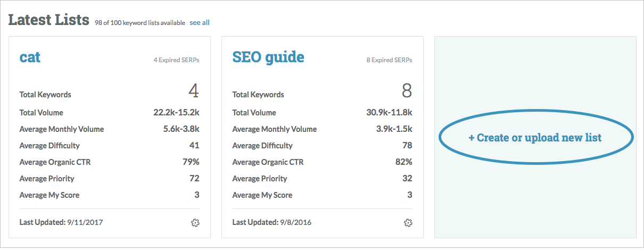The image size is (644, 251).
Task: Click SEO guide Average Difficulty value 78
Action: coord(407,145)
